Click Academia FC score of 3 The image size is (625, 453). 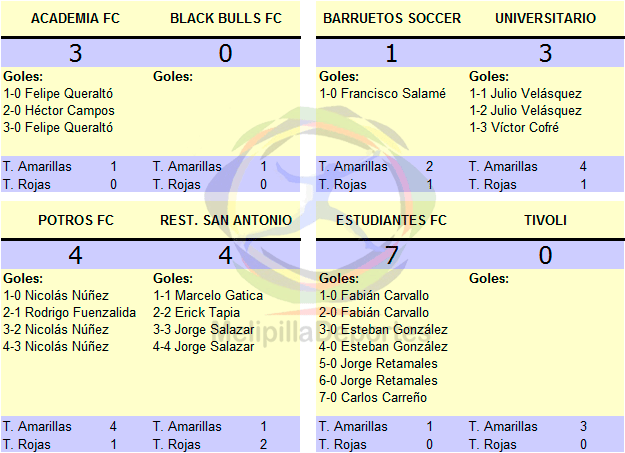[x=75, y=53]
